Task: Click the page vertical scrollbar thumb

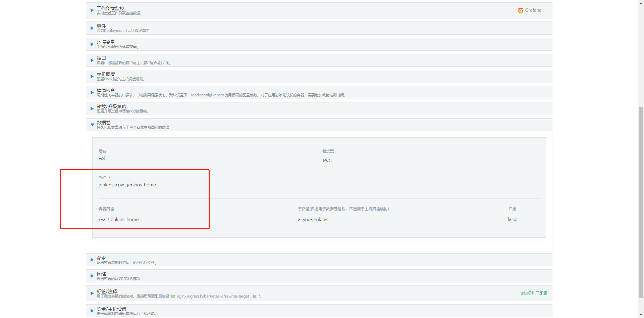Action: [x=641, y=202]
